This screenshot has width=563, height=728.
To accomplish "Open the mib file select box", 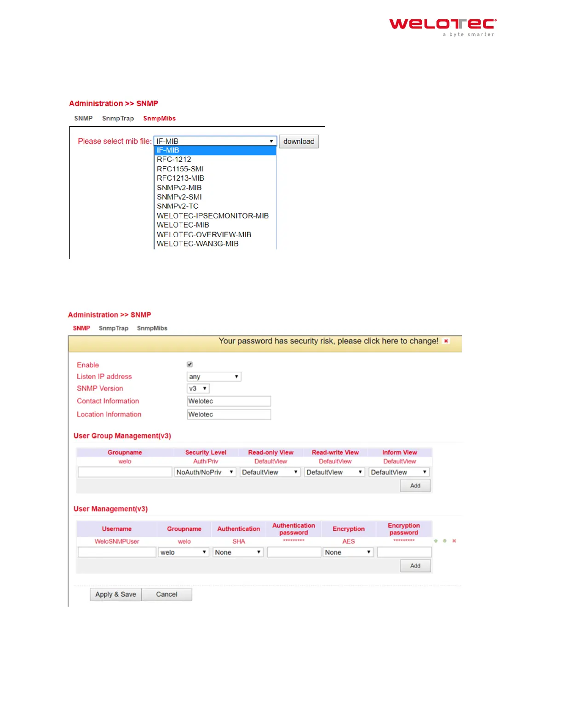I will tap(215, 141).
